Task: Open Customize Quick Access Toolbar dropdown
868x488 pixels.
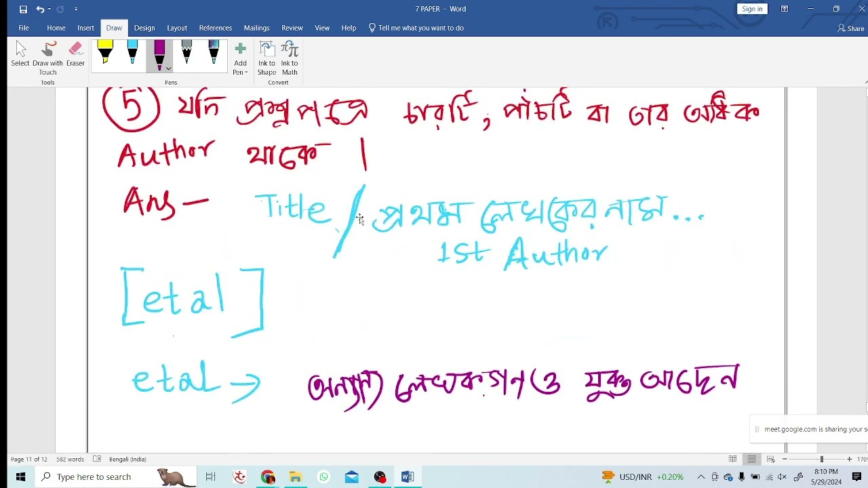Action: 76,9
